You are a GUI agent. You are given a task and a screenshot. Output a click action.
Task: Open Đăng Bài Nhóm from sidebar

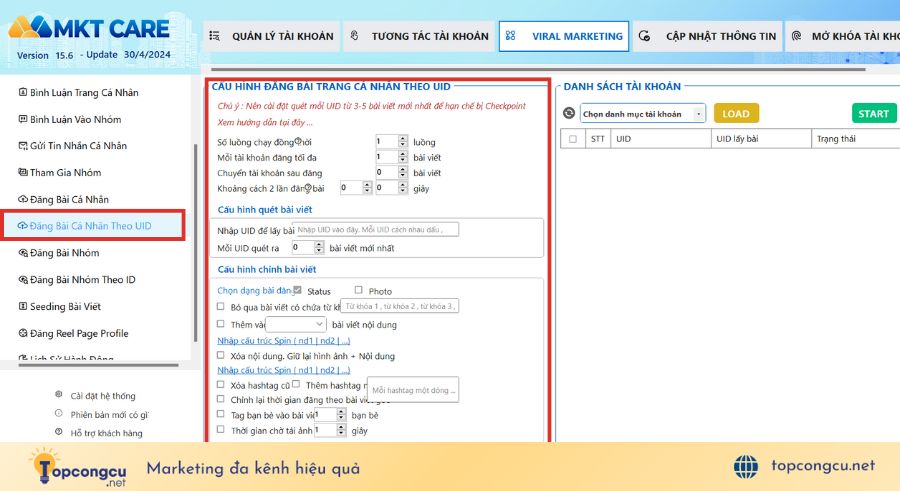pos(59,253)
